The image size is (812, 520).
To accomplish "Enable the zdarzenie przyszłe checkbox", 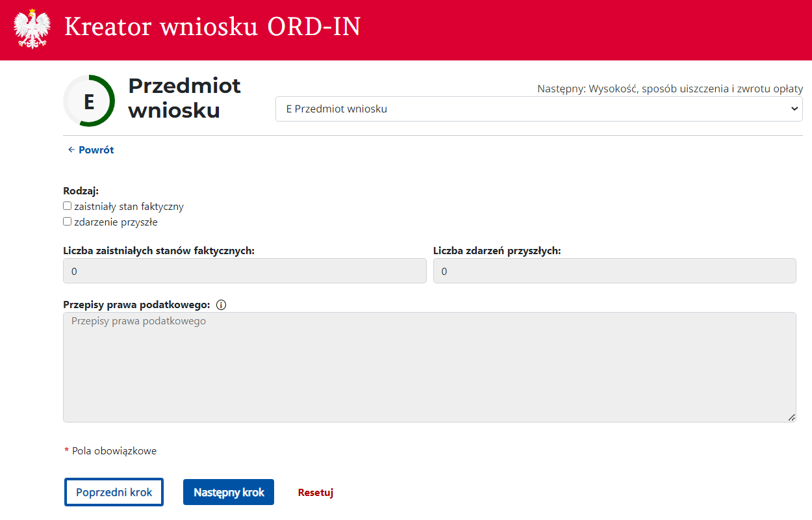I will pos(68,222).
